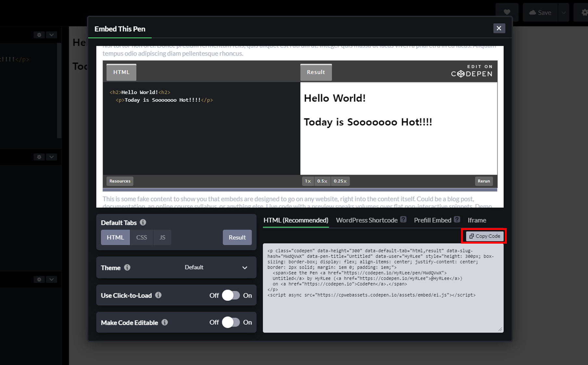This screenshot has height=365, width=588.
Task: Open third editor panel gear settings
Action: tap(39, 279)
